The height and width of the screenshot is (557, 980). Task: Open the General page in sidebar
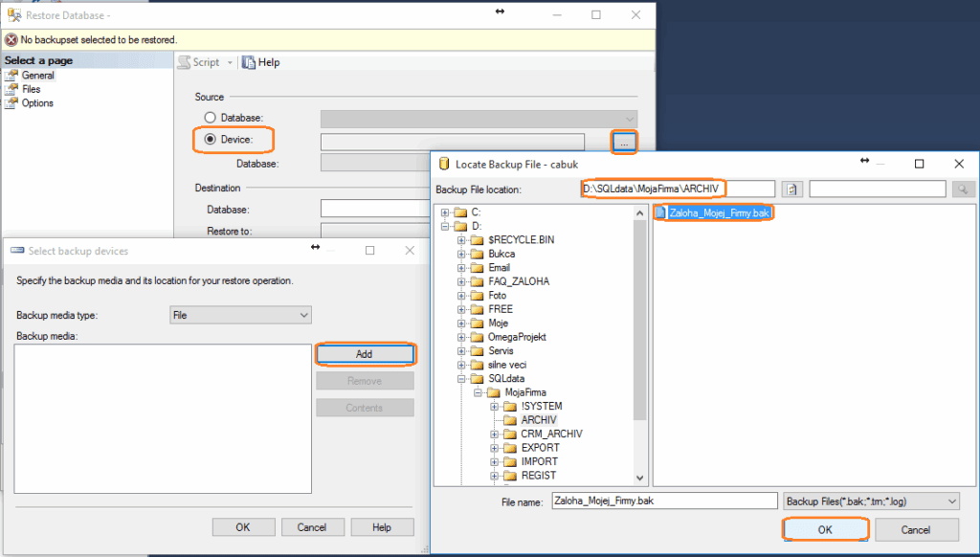coord(37,76)
